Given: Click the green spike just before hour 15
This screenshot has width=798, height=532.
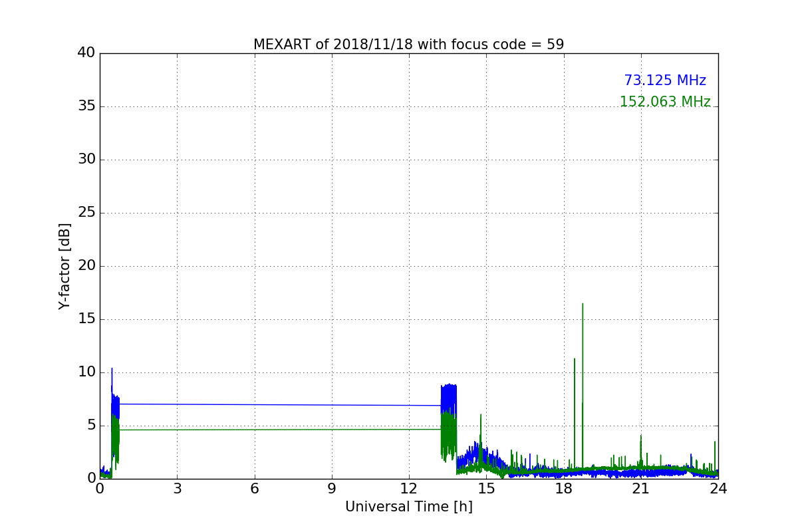Looking at the screenshot, I should point(481,416).
